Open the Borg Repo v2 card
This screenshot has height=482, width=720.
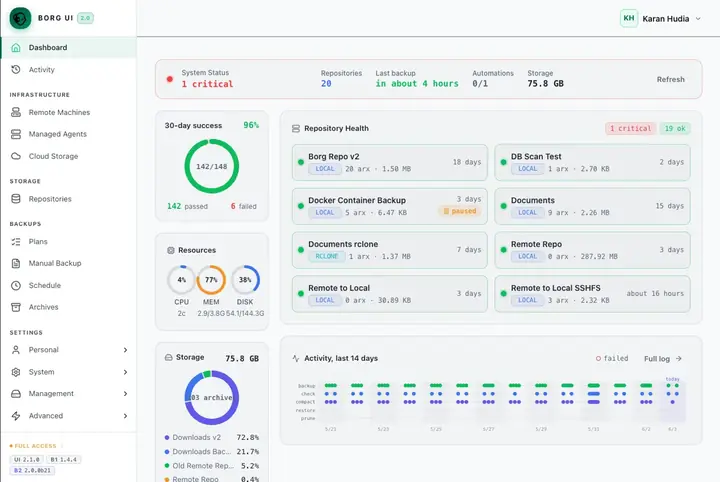[389, 163]
